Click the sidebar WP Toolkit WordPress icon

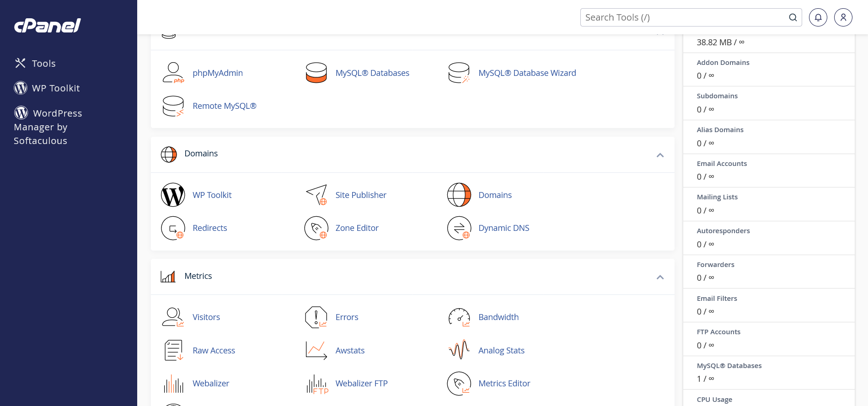[x=21, y=88]
